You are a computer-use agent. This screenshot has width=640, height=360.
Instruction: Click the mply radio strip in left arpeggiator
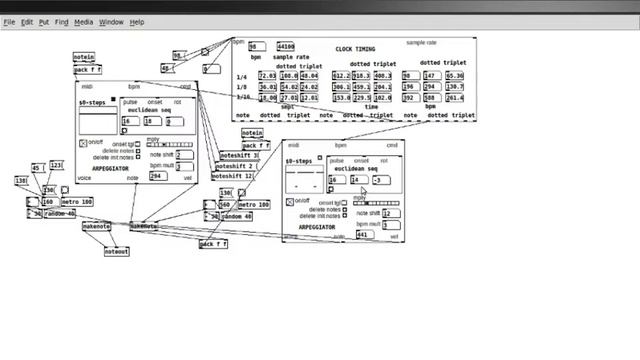coord(169,144)
